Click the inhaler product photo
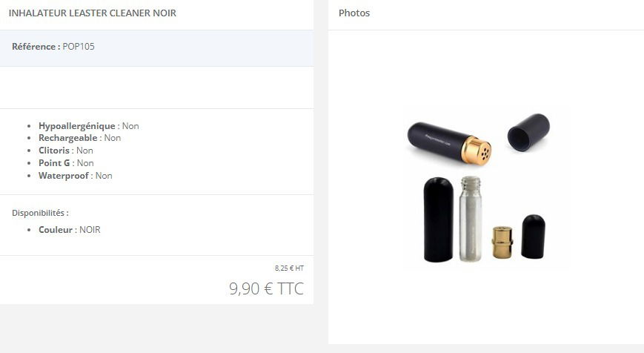Image resolution: width=644 pixels, height=353 pixels. click(486, 187)
